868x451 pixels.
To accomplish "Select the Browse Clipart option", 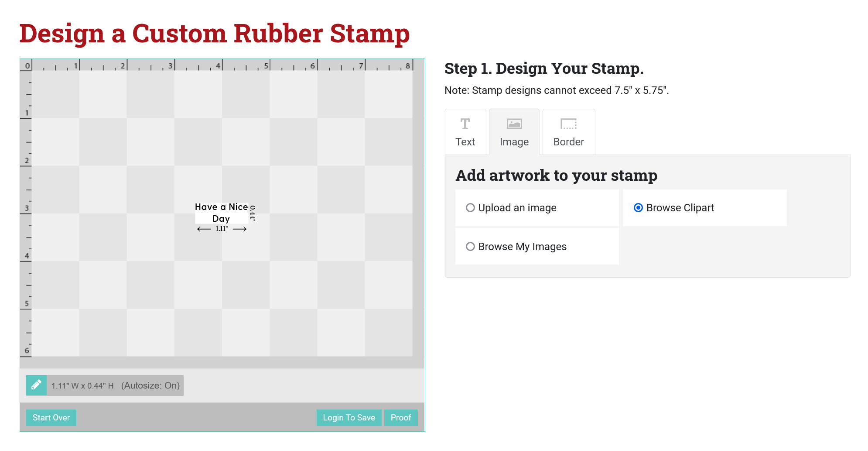I will (x=638, y=208).
